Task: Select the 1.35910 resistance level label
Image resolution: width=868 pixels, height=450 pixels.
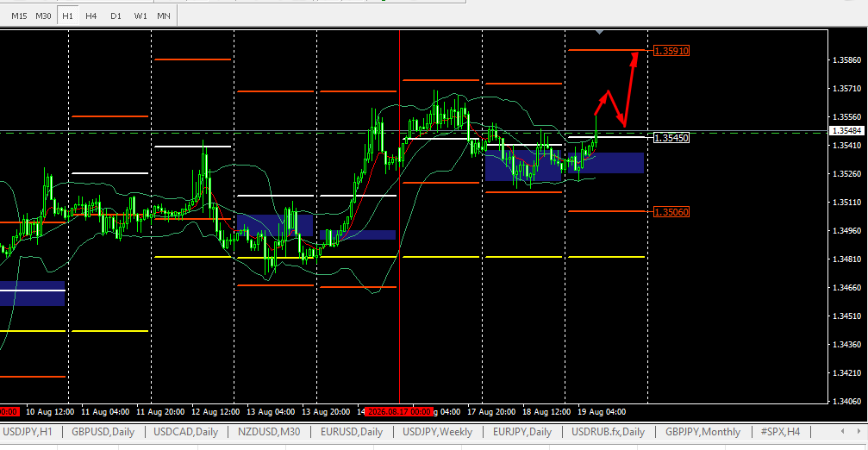Action: pyautogui.click(x=671, y=51)
